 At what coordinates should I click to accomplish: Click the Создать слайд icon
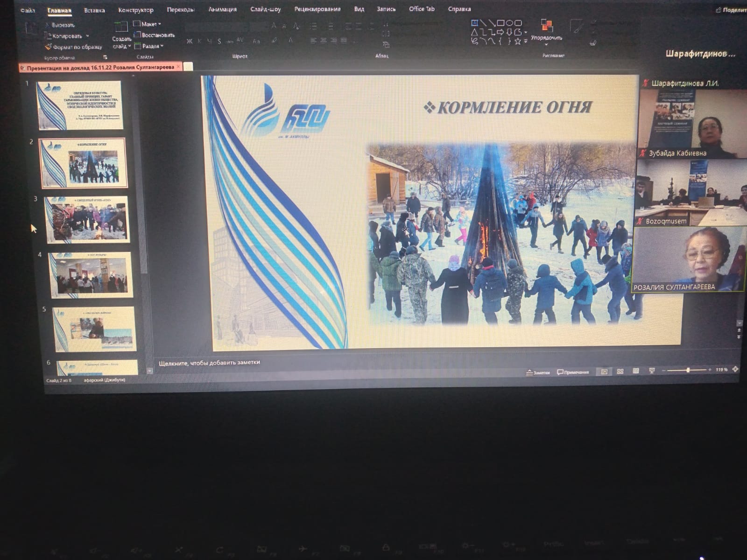121,27
